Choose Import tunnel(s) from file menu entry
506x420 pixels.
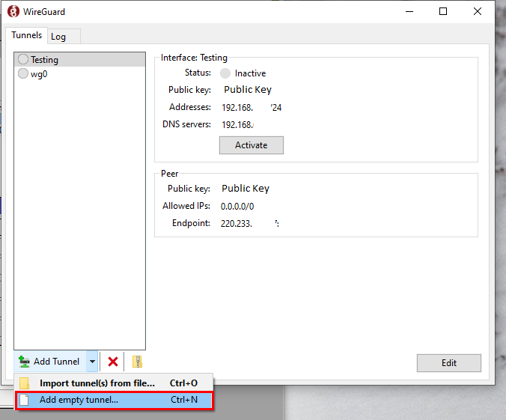point(114,383)
